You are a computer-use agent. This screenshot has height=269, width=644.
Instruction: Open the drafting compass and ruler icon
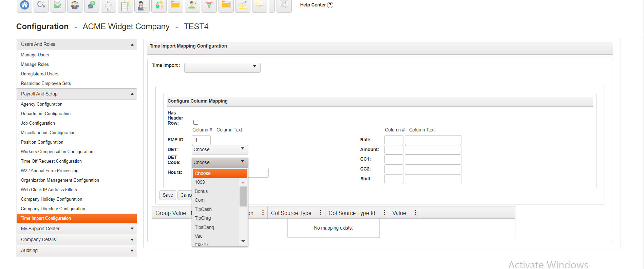(243, 5)
